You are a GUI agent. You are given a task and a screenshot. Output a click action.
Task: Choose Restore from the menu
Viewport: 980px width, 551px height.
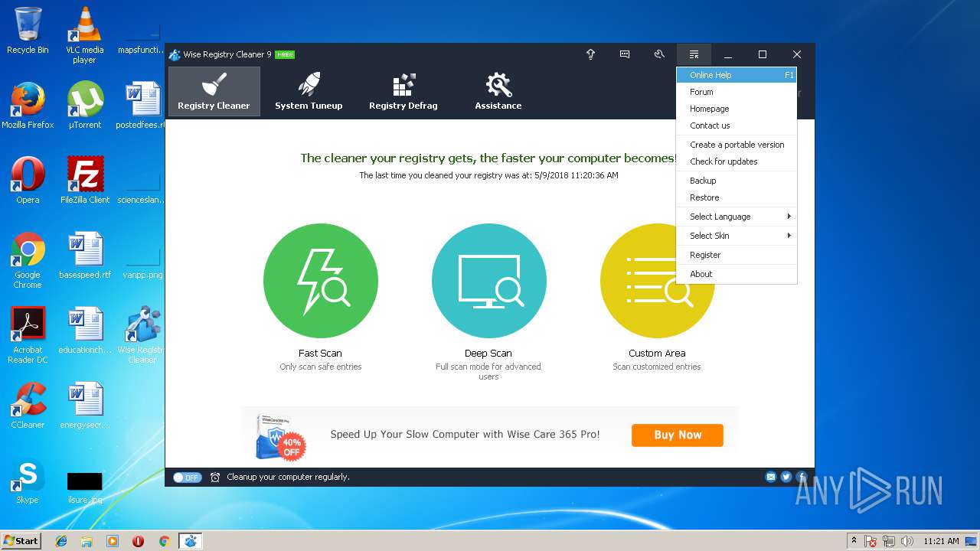pyautogui.click(x=737, y=197)
